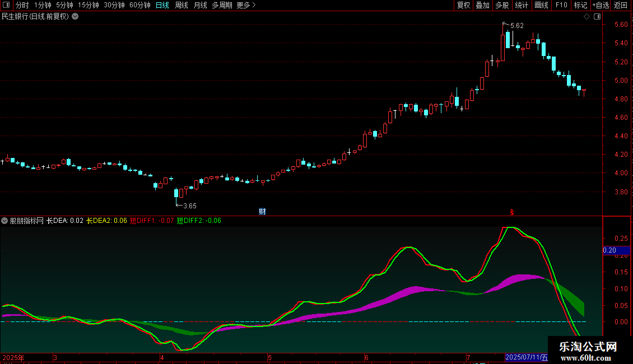Click the diamond icon above the chart
Viewport: 633px width, 364px height.
point(587,17)
